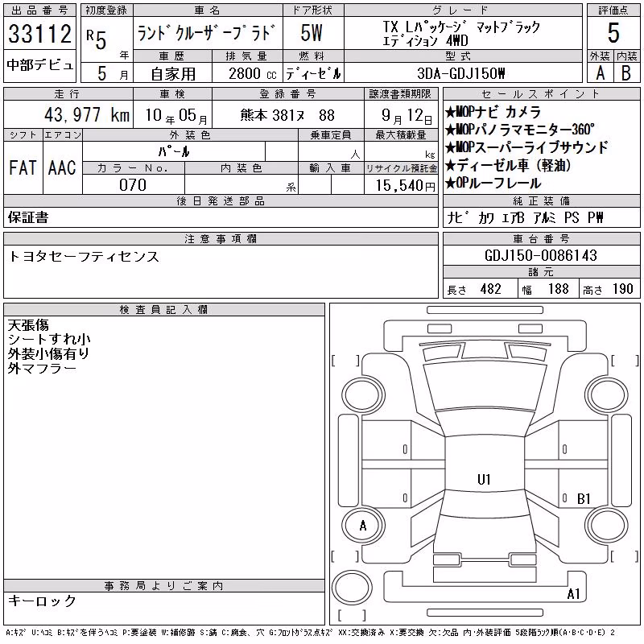Click the document deadline 9月12日
This screenshot has width=644, height=644.
pyautogui.click(x=407, y=116)
